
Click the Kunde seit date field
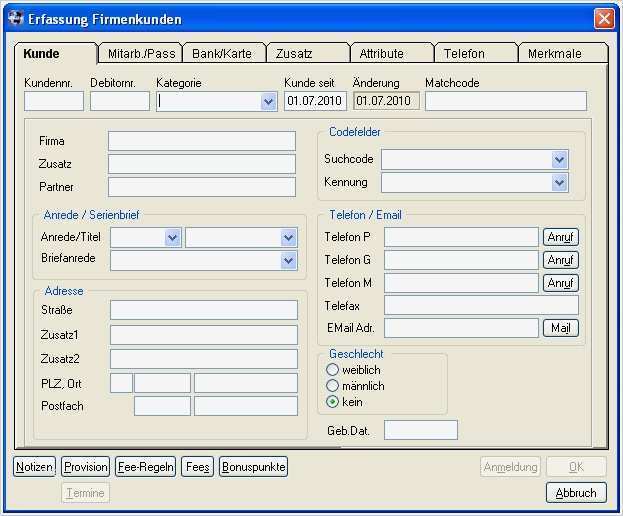(315, 101)
